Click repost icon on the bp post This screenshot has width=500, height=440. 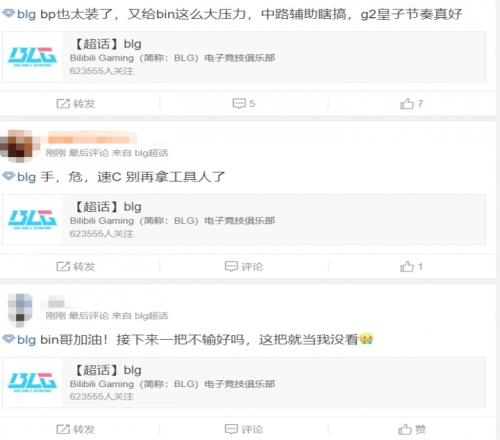63,104
